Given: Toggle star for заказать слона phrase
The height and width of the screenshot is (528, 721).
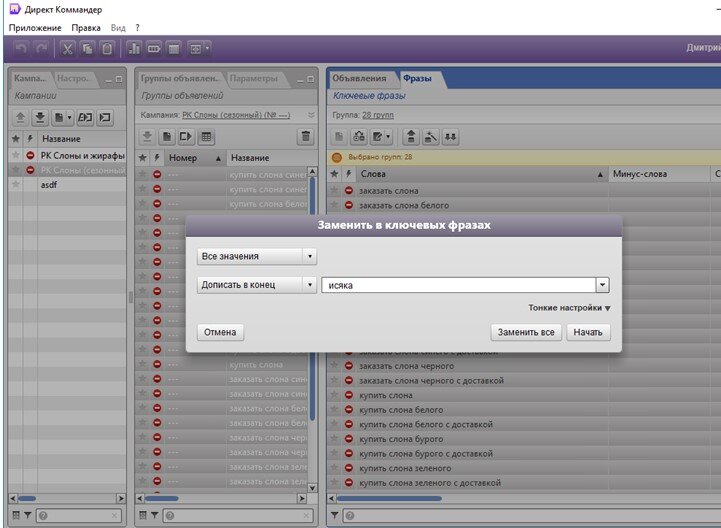Looking at the screenshot, I should [335, 190].
